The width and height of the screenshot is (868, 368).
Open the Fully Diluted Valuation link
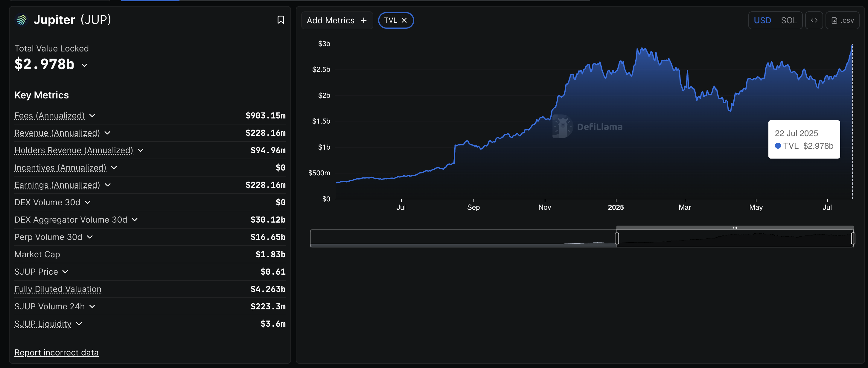58,289
